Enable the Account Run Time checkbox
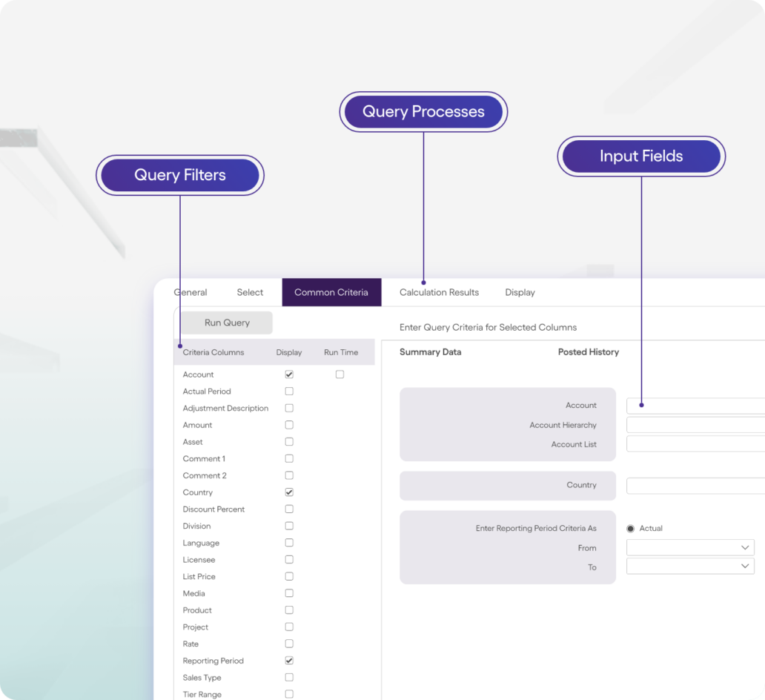This screenshot has width=765, height=700. point(340,374)
